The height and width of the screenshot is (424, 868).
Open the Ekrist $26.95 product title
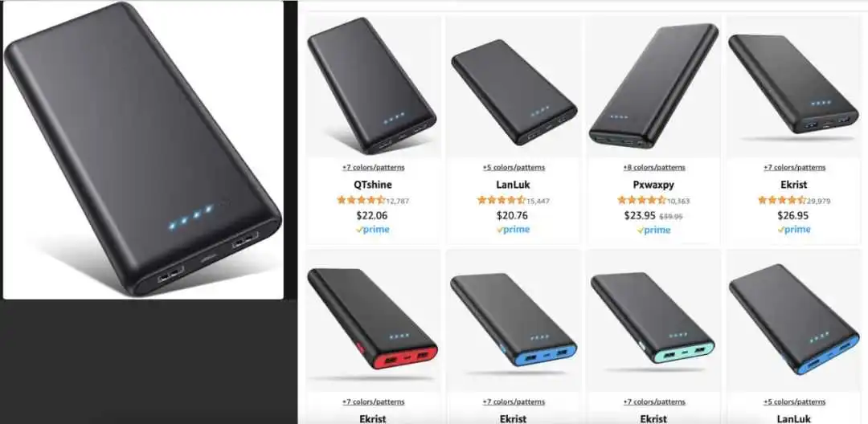pyautogui.click(x=794, y=185)
